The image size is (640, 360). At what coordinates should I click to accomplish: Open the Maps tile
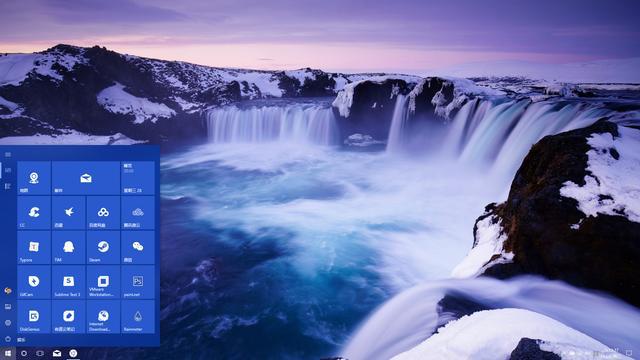pyautogui.click(x=34, y=178)
